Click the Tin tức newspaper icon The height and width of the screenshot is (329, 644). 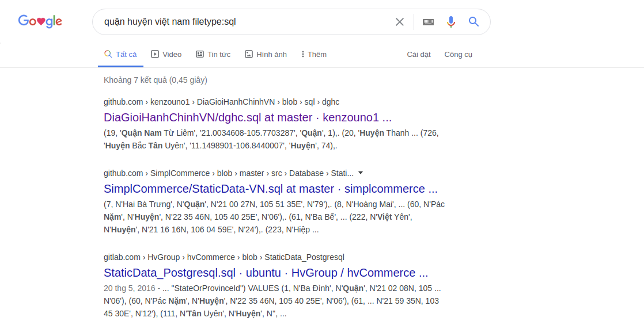pyautogui.click(x=200, y=54)
